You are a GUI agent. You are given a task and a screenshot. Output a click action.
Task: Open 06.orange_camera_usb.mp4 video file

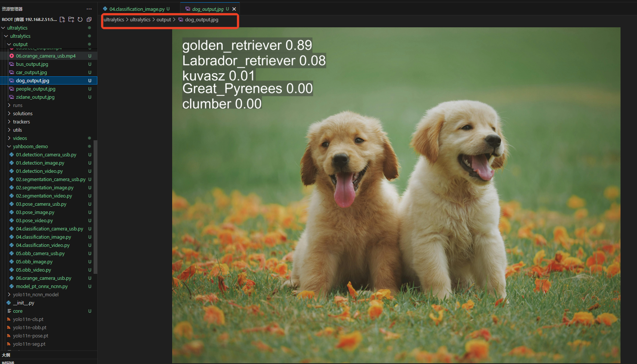pos(49,56)
